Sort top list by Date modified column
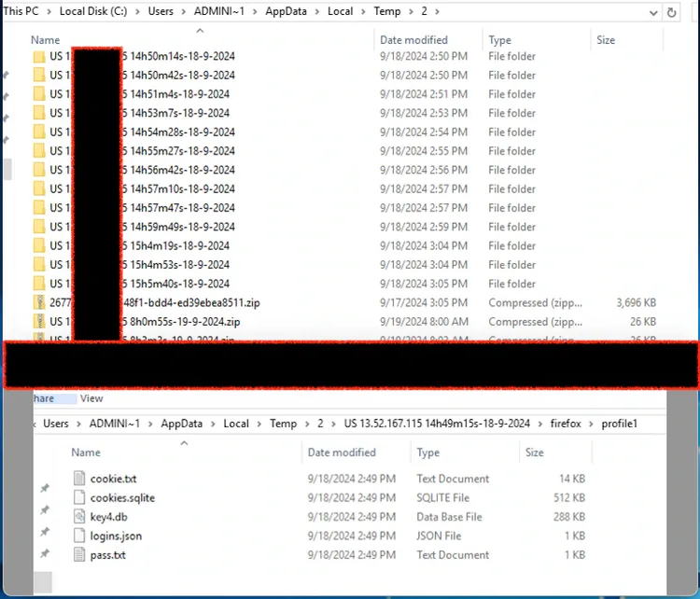This screenshot has height=599, width=700. 413,40
